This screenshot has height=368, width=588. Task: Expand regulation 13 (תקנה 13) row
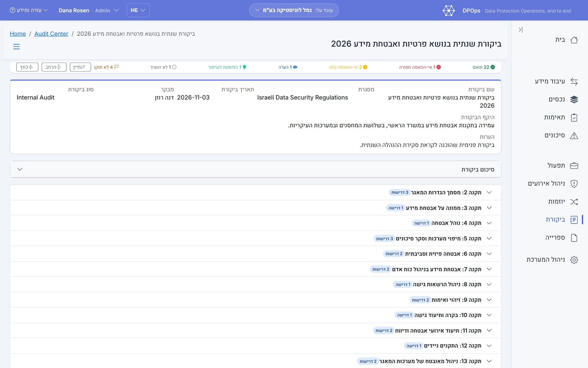point(256,361)
